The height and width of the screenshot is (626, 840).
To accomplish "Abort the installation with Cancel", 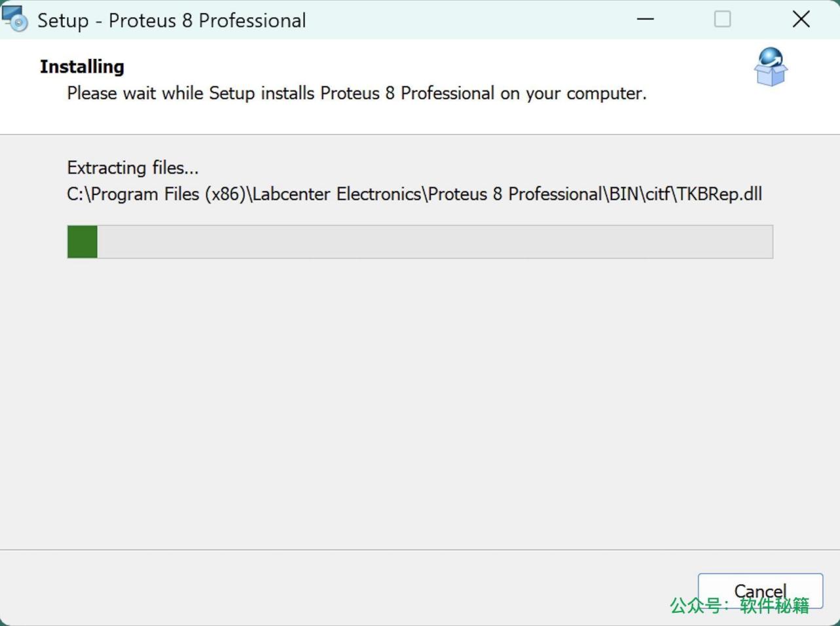I will pyautogui.click(x=759, y=591).
